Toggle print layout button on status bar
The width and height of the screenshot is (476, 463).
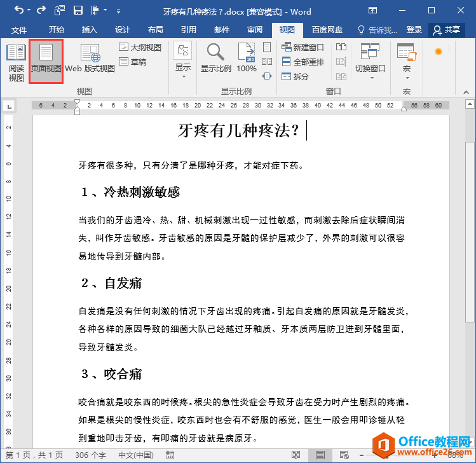click(320, 455)
